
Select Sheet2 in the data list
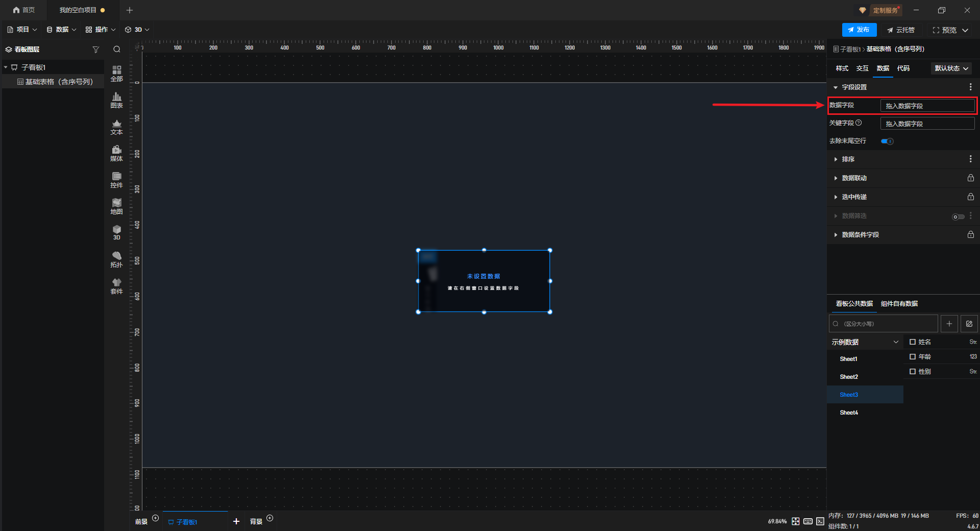[849, 377]
